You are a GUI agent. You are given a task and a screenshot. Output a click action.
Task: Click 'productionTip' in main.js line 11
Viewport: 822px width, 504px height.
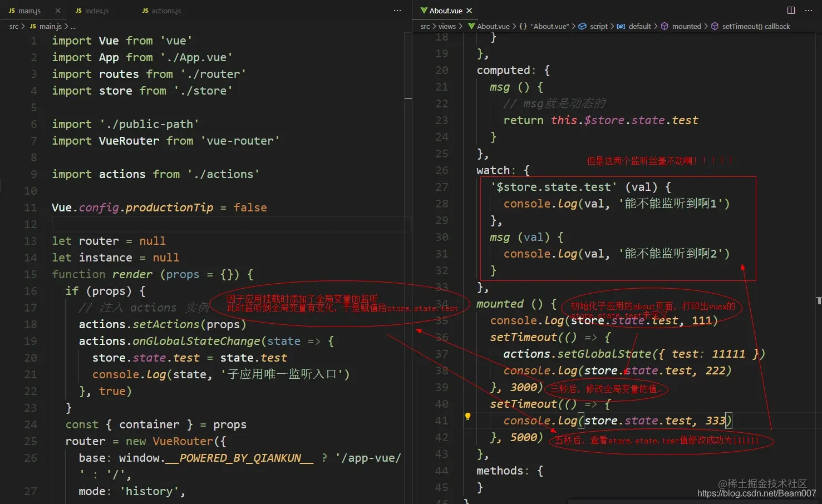[169, 207]
